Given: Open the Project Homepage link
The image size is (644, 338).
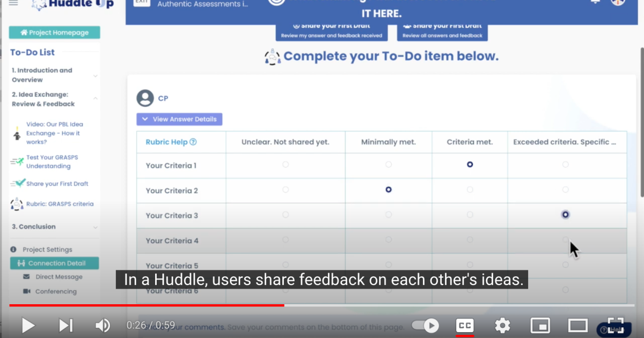Looking at the screenshot, I should 54,32.
